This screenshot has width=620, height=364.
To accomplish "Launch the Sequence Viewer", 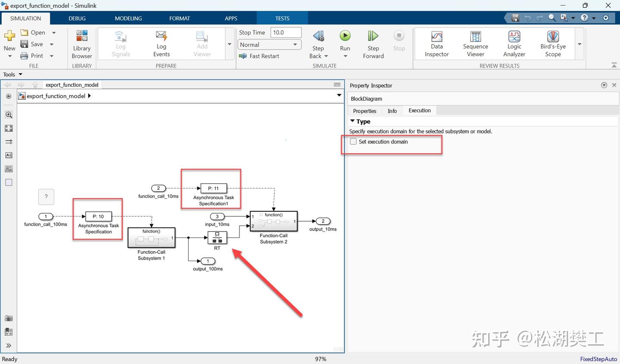I will pos(475,44).
